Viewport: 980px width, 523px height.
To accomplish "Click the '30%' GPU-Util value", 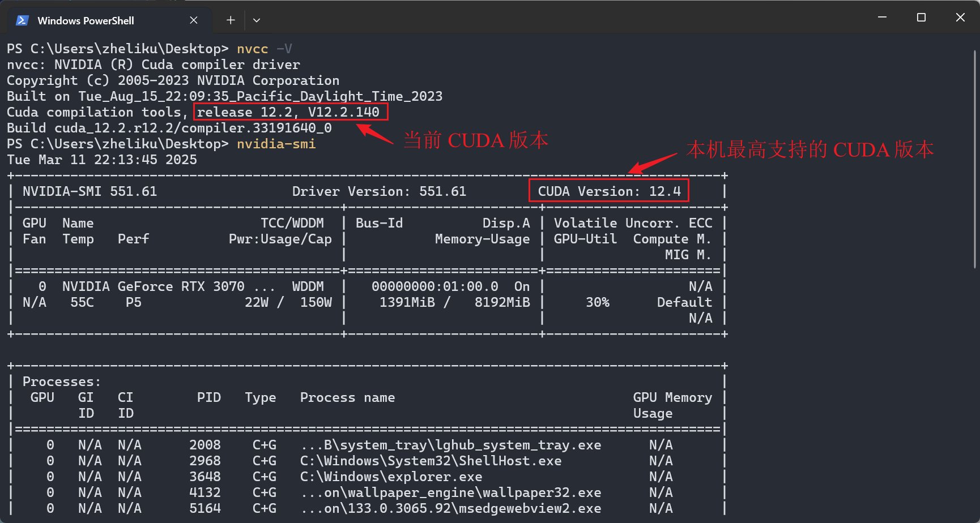I will [x=598, y=302].
